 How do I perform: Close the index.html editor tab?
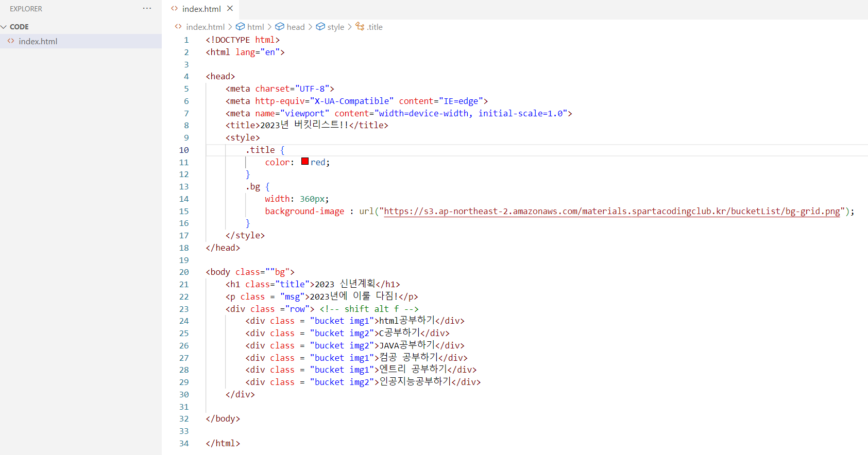230,8
